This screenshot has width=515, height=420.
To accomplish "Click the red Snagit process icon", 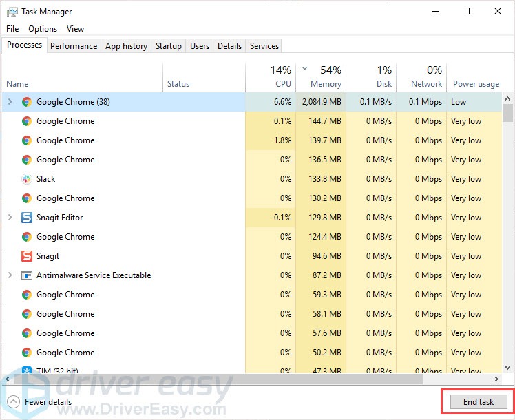I will (26, 256).
